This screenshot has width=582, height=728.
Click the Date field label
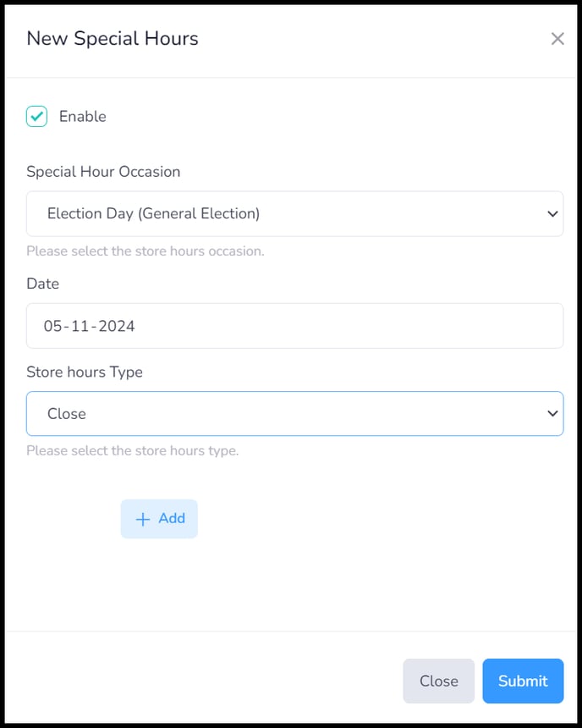pos(42,284)
